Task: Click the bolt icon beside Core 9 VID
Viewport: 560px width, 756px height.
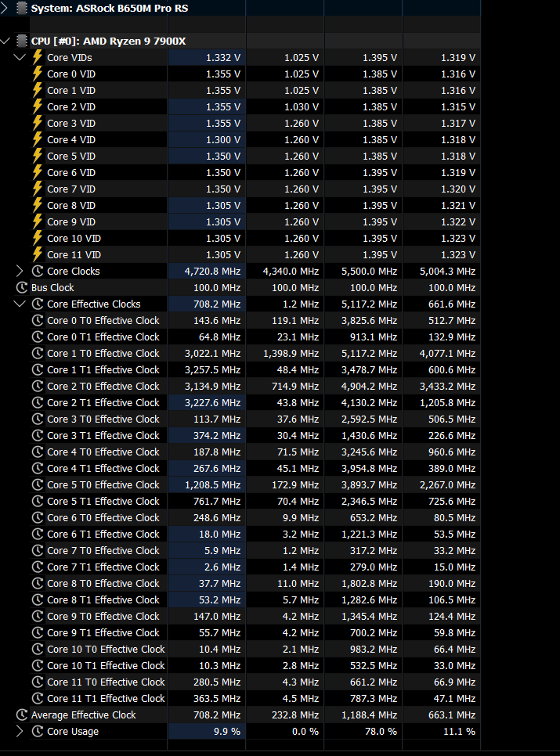Action: tap(37, 221)
